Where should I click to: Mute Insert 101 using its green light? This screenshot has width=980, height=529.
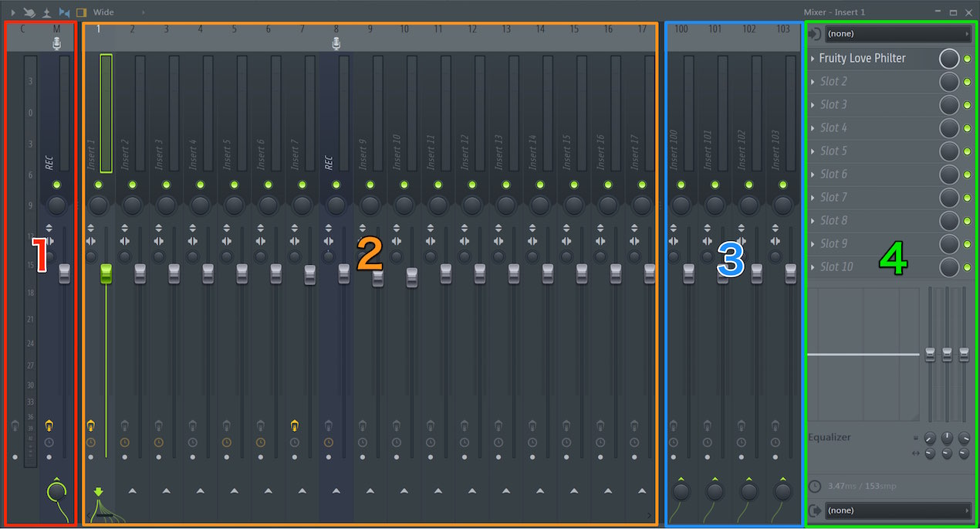pyautogui.click(x=715, y=185)
